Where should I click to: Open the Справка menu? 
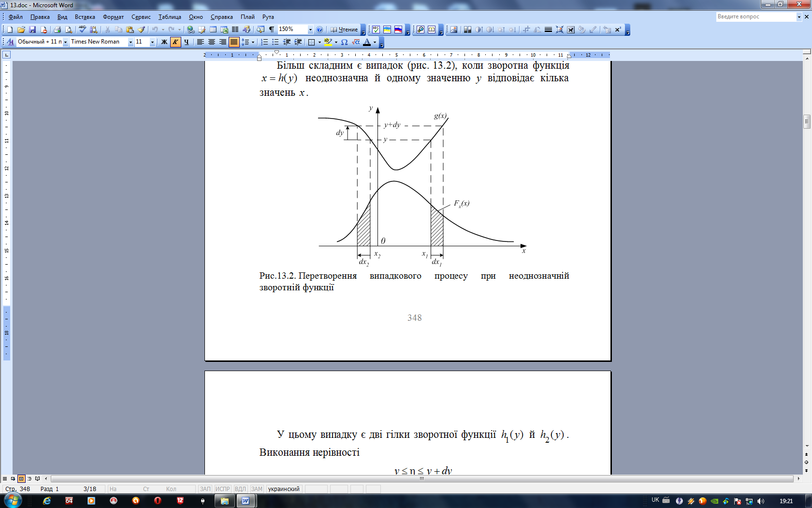[x=221, y=17]
